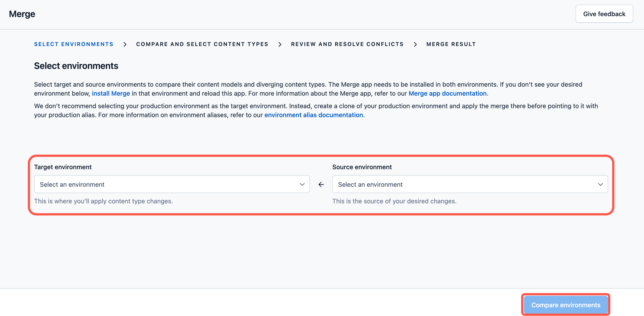Expand Source environment dropdown arrow

[600, 184]
